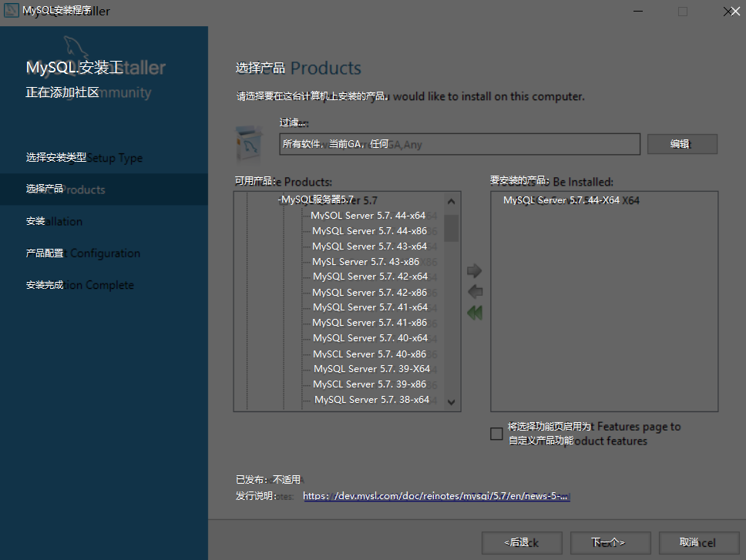Viewport: 746px width, 560px height.
Task: Click the 下一个 next button
Action: pyautogui.click(x=610, y=542)
